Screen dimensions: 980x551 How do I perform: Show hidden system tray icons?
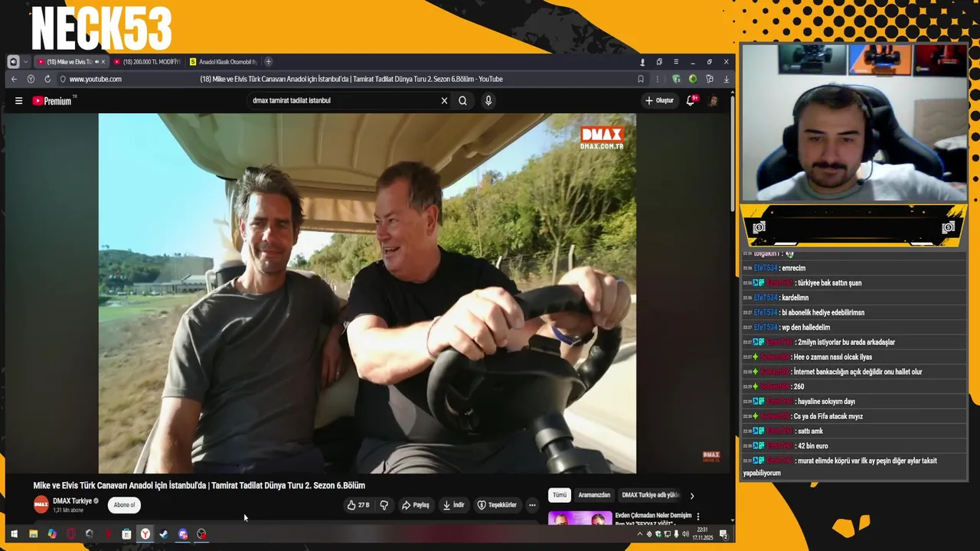pos(639,534)
